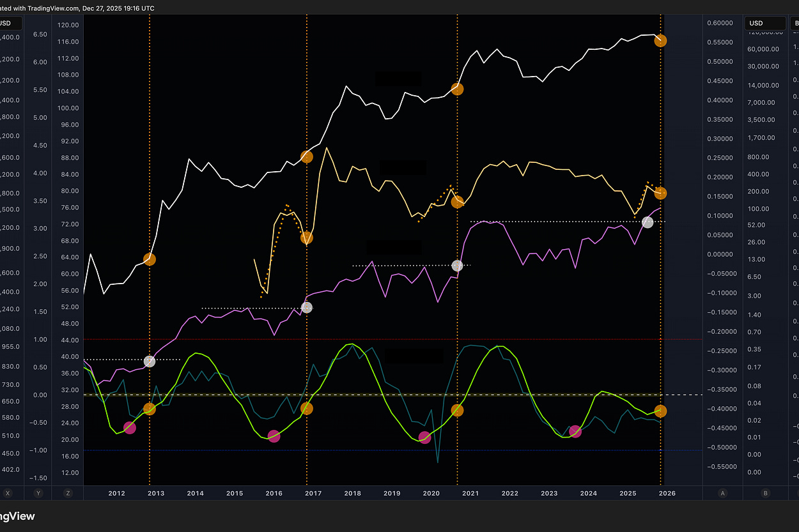The height and width of the screenshot is (532, 799).
Task: Select orange marker on white line at 2013
Action: click(150, 259)
